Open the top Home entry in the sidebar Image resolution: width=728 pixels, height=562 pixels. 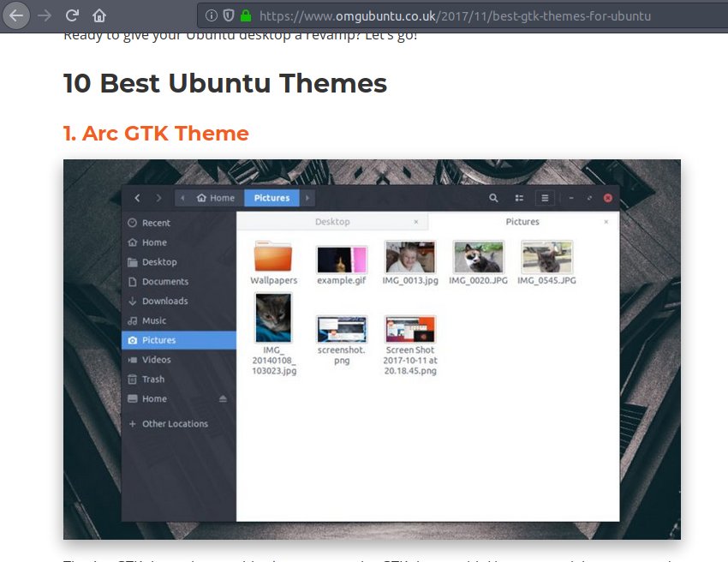(x=179, y=242)
